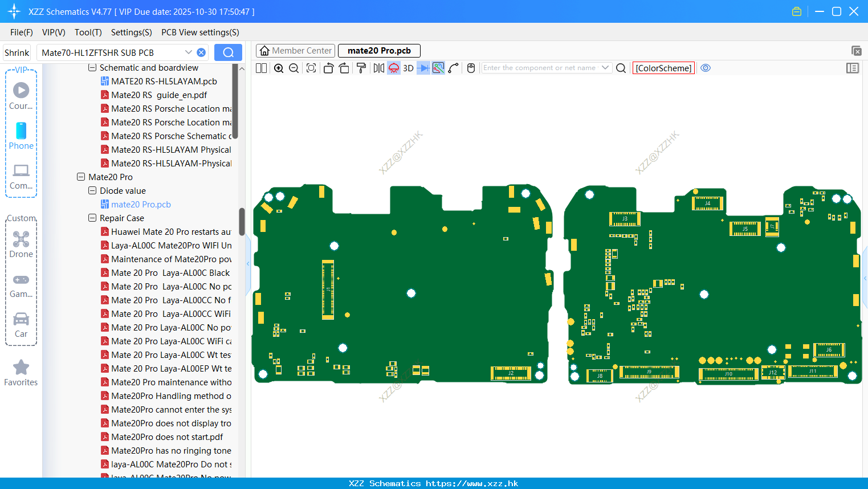Screen dimensions: 868x489
Task: Select Computer category in sidebar
Action: (x=21, y=177)
